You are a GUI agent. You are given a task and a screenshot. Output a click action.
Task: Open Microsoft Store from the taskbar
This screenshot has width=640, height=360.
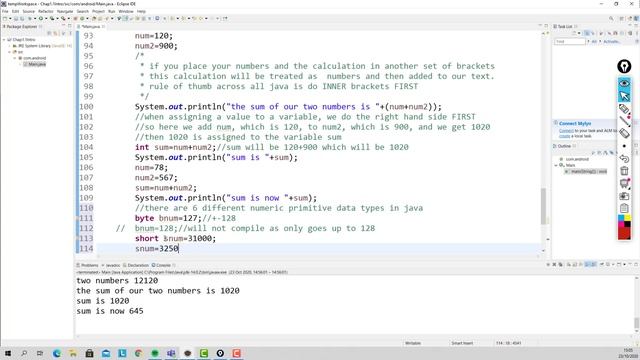[x=89, y=353]
